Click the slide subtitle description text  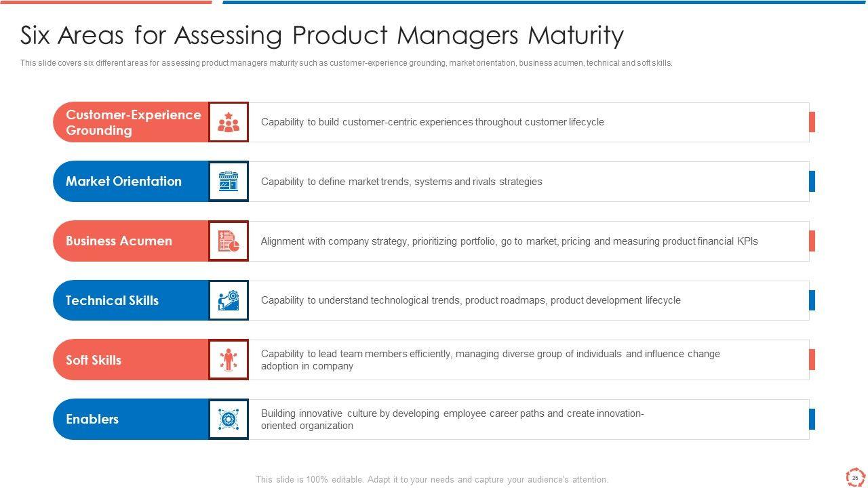pyautogui.click(x=346, y=63)
